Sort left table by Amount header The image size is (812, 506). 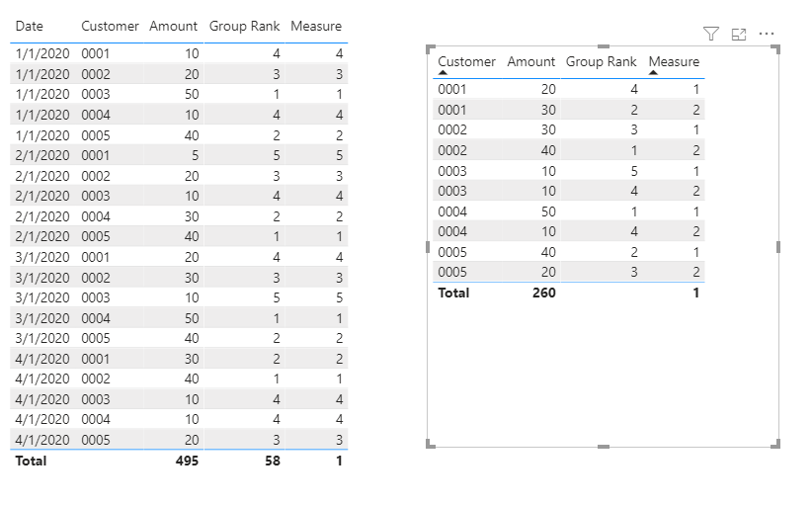point(174,26)
